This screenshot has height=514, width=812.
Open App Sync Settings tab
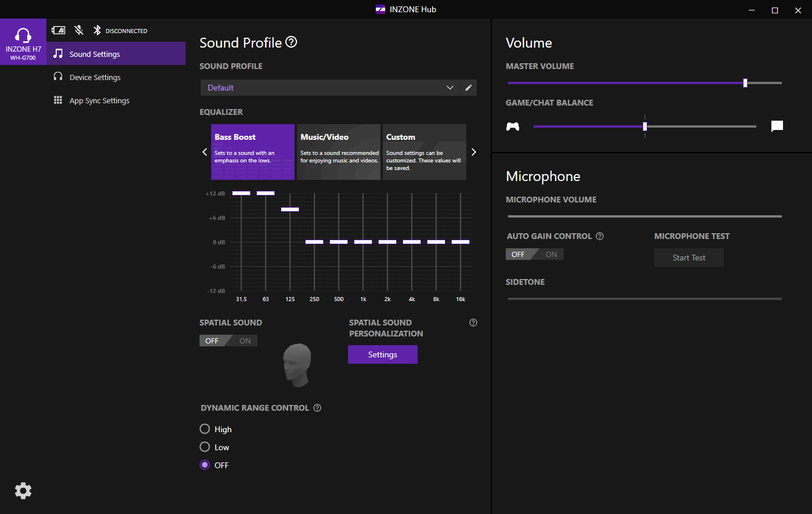[116, 100]
